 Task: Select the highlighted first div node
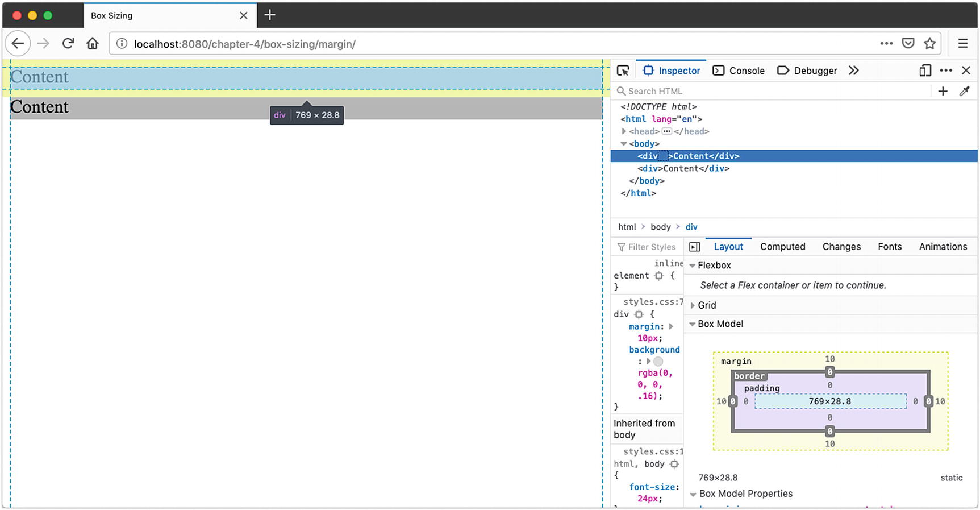click(794, 156)
